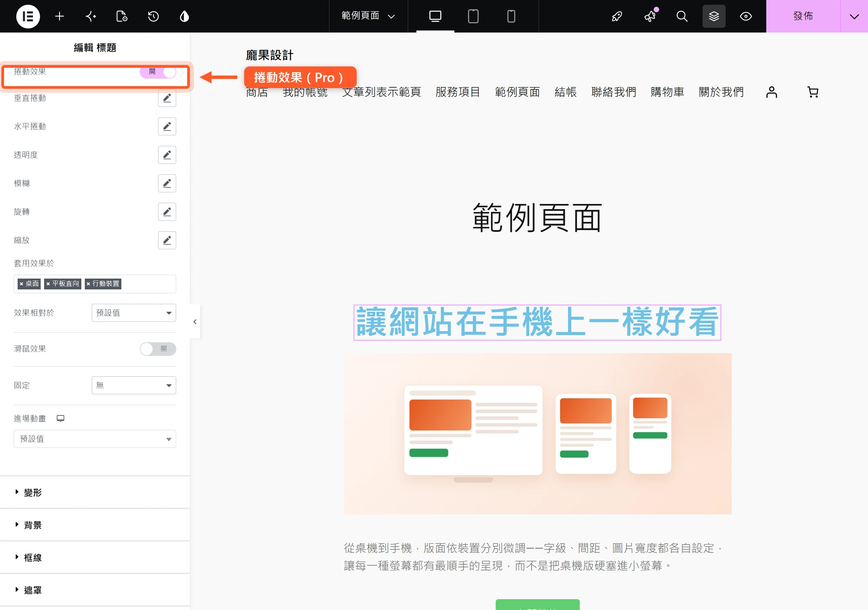Remove the 桌面 device tag
868x610 pixels.
22,284
